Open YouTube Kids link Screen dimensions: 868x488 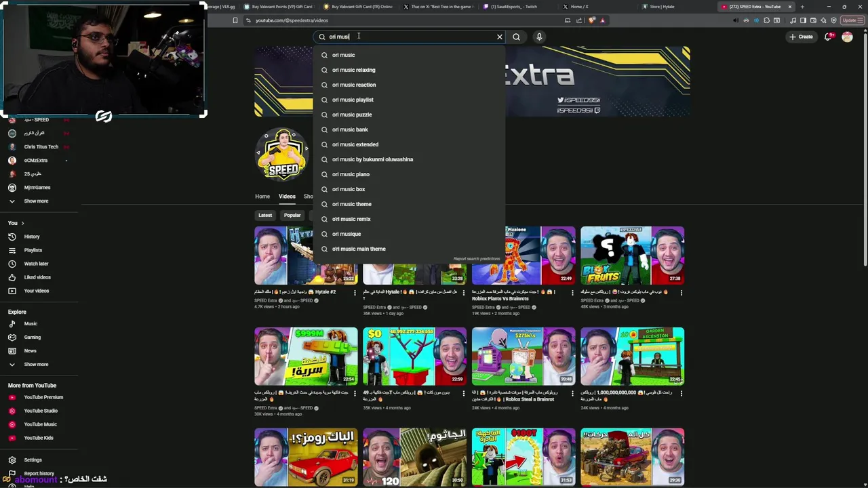click(39, 438)
